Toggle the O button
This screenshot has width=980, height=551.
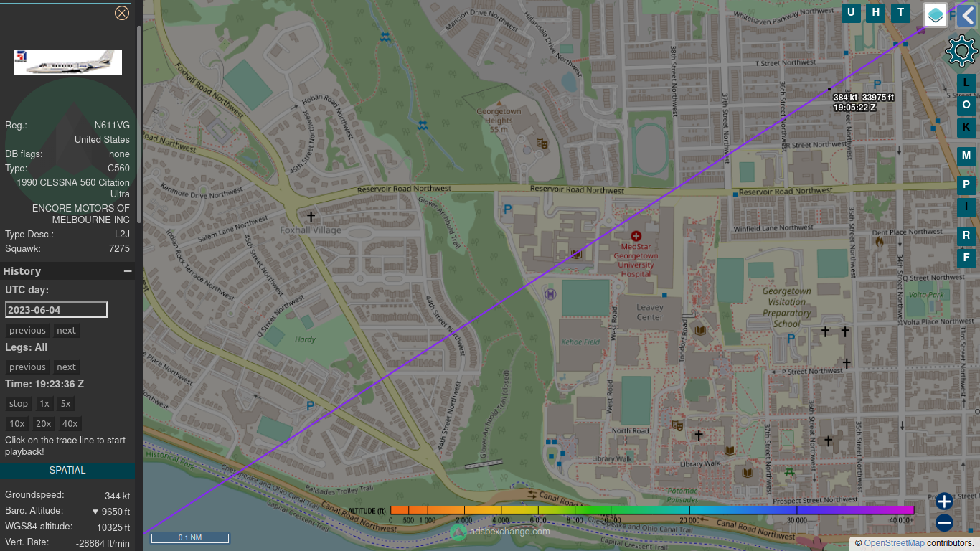[966, 105]
